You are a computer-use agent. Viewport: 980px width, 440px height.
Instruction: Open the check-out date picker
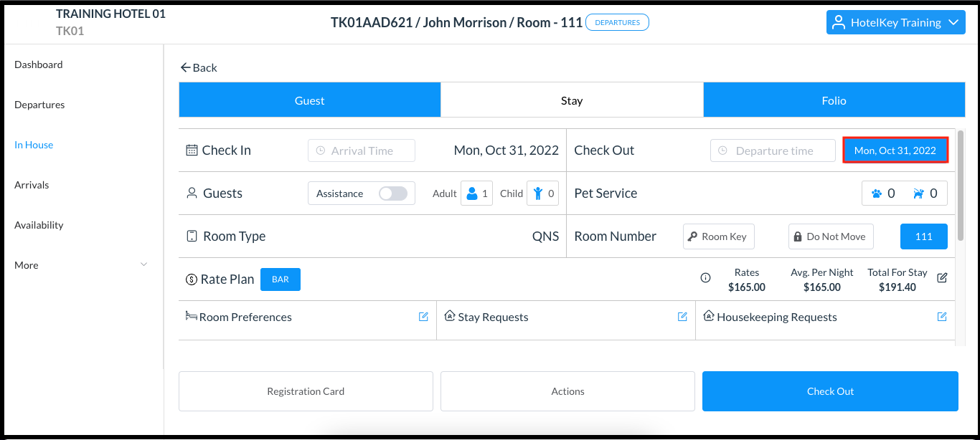tap(895, 150)
